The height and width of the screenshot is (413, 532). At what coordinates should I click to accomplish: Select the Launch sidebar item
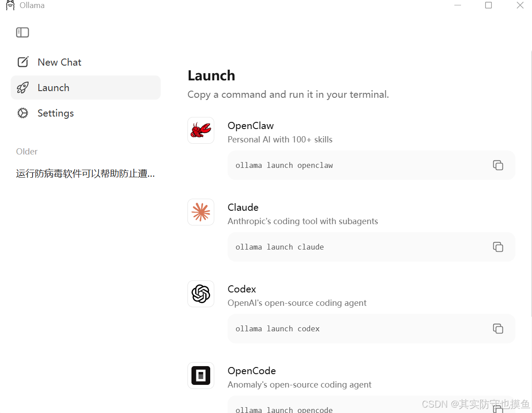[86, 88]
